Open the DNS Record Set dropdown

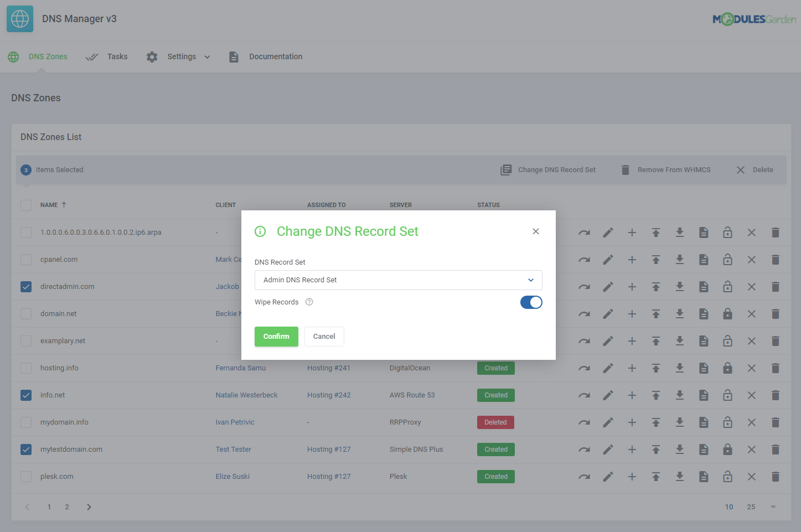(398, 280)
